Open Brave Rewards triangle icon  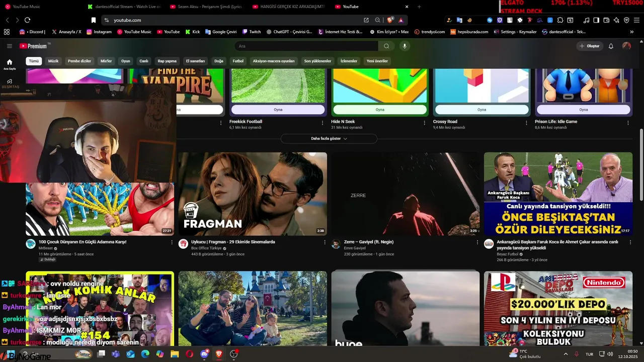(x=401, y=20)
